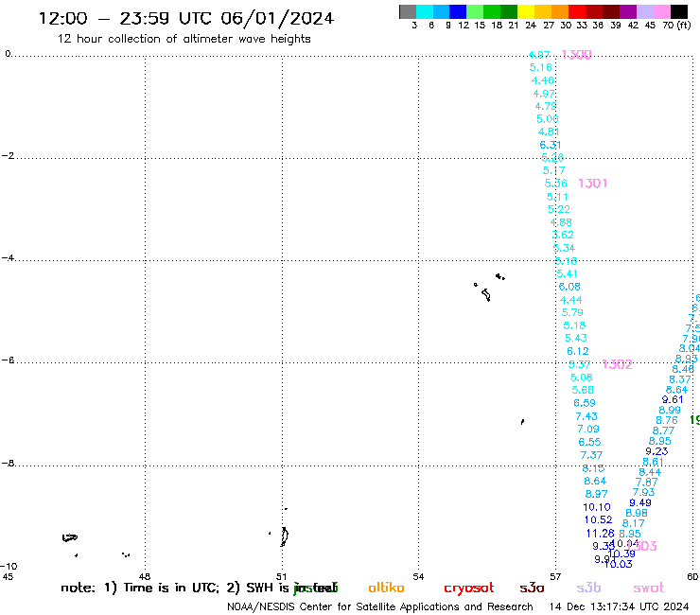
Task: Click the latitude axis label '-2'
Action: tap(8, 155)
